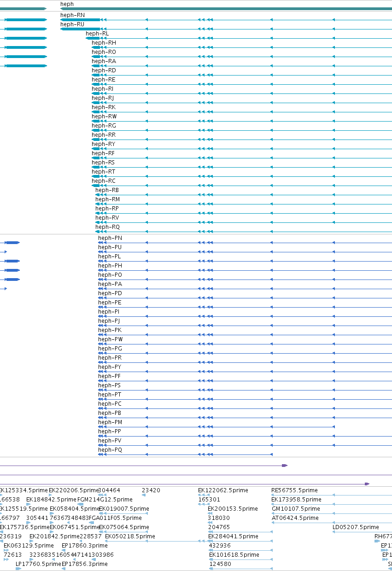Choose the EK200153.5prime EST label
This screenshot has width=392, height=571.
click(x=233, y=509)
